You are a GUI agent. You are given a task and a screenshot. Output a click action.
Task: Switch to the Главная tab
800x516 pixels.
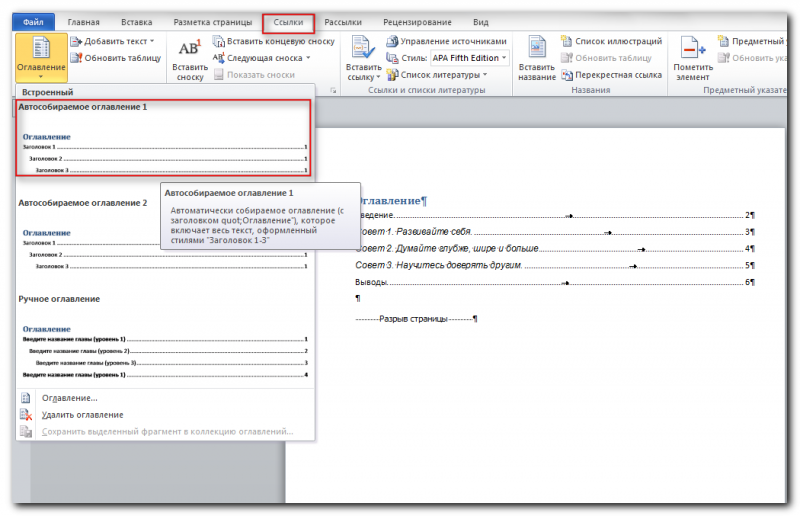click(x=83, y=22)
